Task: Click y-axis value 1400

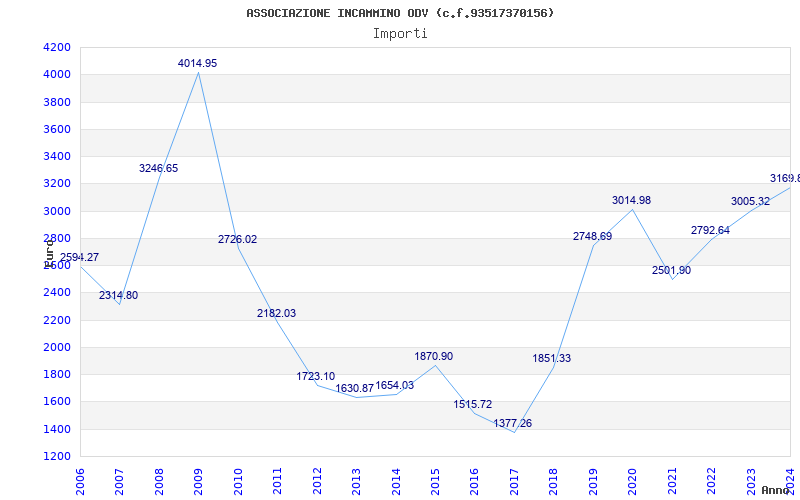Action: coord(57,429)
